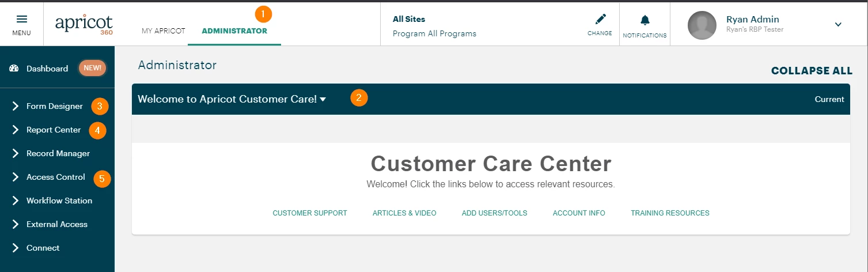Click the Apricot 360 logo
The image size is (868, 272).
point(84,25)
